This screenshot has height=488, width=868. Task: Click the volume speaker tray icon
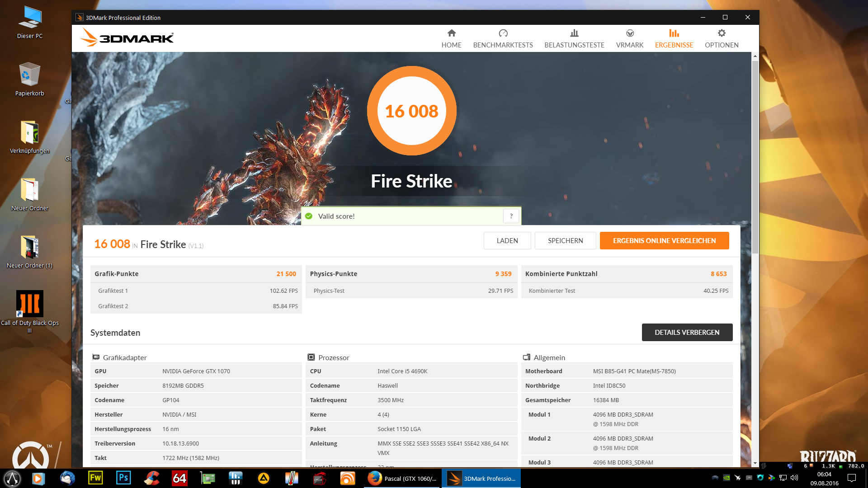pyautogui.click(x=794, y=478)
